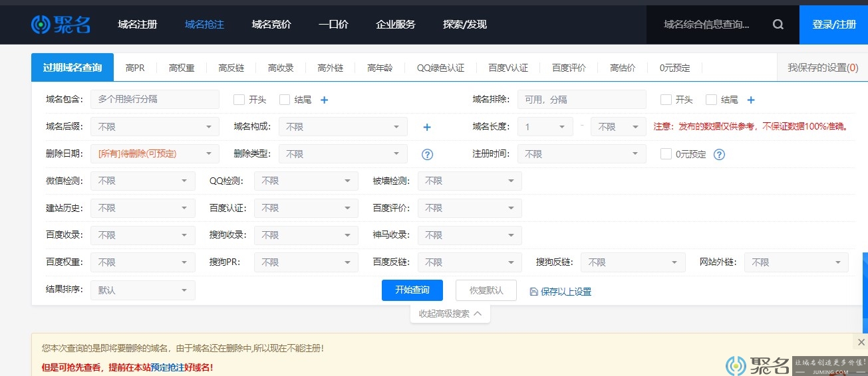
Task: Click the search magnifier icon in header
Action: pyautogui.click(x=778, y=25)
